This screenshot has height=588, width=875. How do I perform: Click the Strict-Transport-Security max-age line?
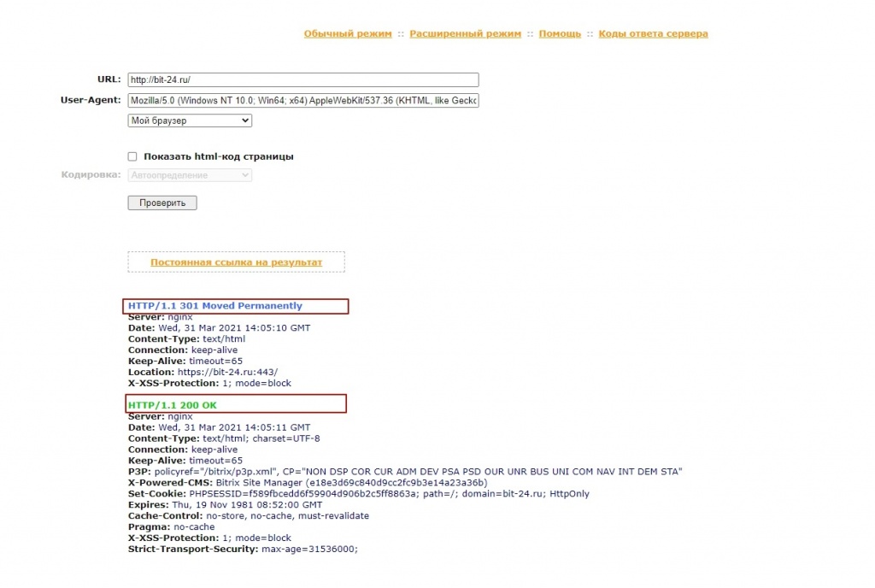coord(243,549)
